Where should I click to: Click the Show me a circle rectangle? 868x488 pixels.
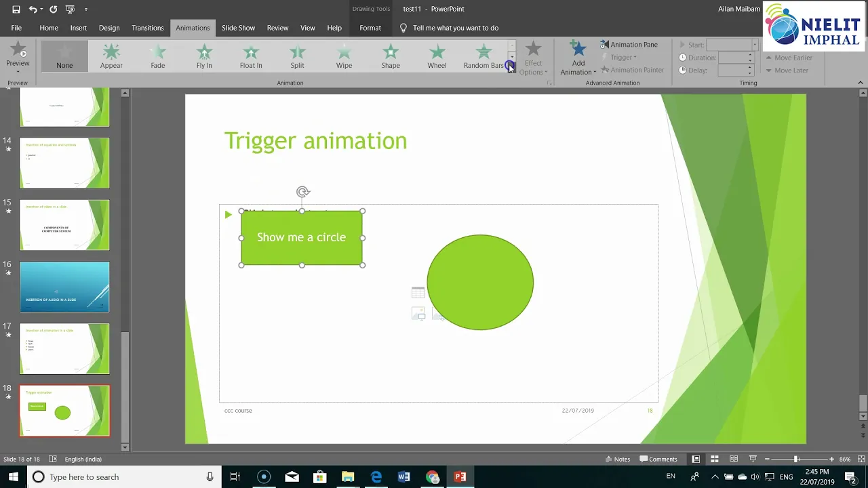[302, 237]
